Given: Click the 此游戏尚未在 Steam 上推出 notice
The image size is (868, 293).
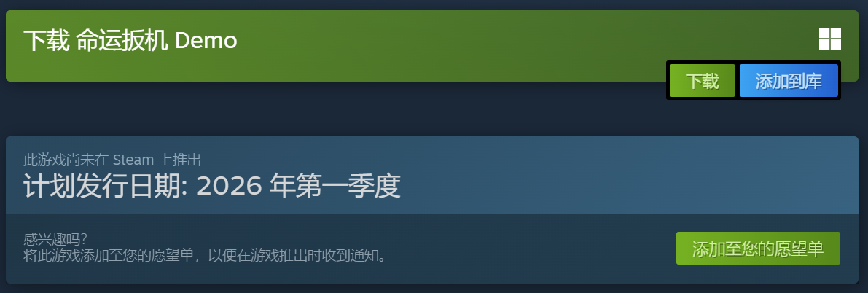Looking at the screenshot, I should (x=112, y=160).
